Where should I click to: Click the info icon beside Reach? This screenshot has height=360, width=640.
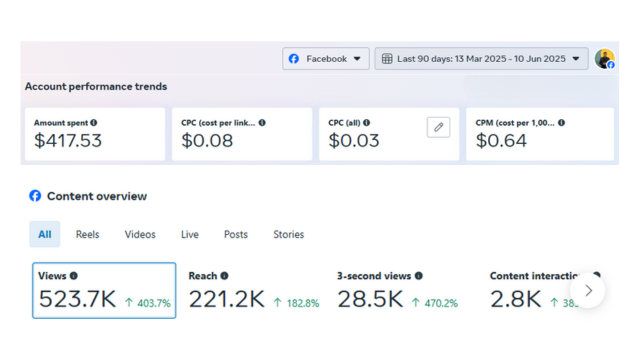(224, 276)
